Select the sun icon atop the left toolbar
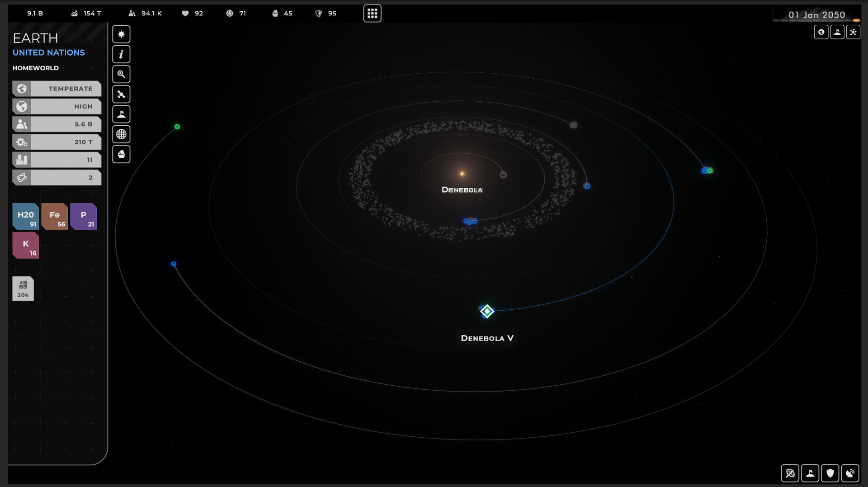The image size is (868, 487). [121, 34]
